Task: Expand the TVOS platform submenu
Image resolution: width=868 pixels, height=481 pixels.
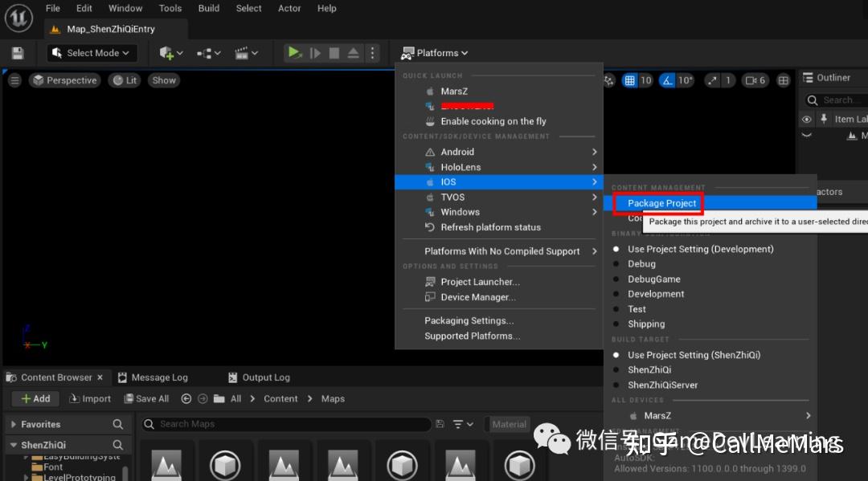Action: [499, 198]
